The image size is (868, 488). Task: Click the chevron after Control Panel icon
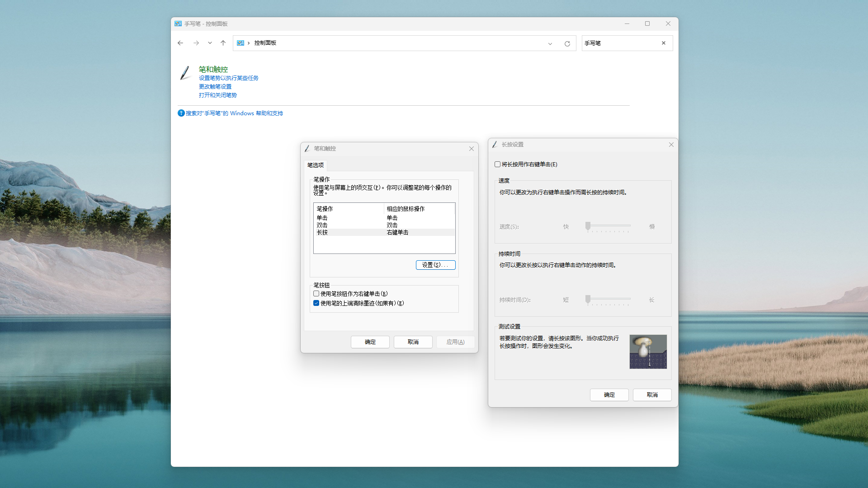[249, 43]
